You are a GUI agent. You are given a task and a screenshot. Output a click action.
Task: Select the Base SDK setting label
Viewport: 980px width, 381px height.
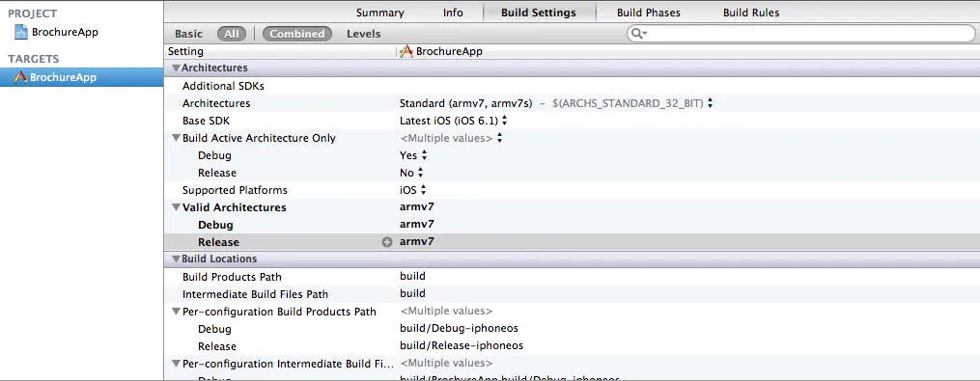[x=207, y=121]
